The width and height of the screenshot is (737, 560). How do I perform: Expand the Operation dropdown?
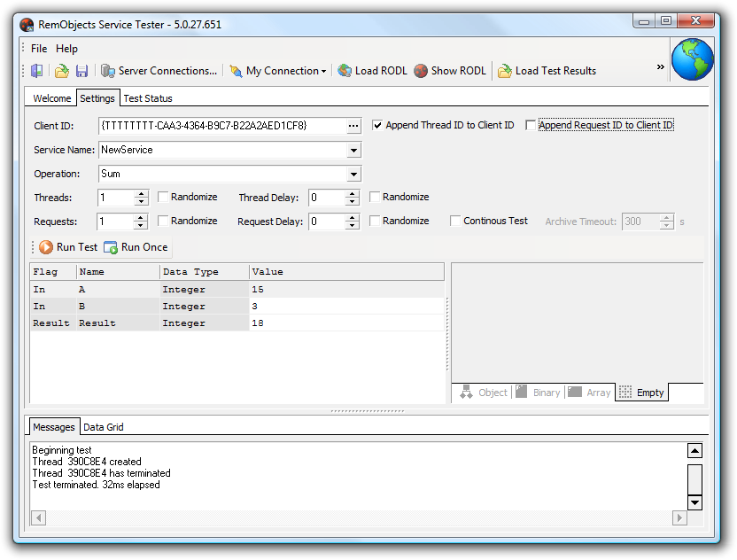[x=353, y=175]
